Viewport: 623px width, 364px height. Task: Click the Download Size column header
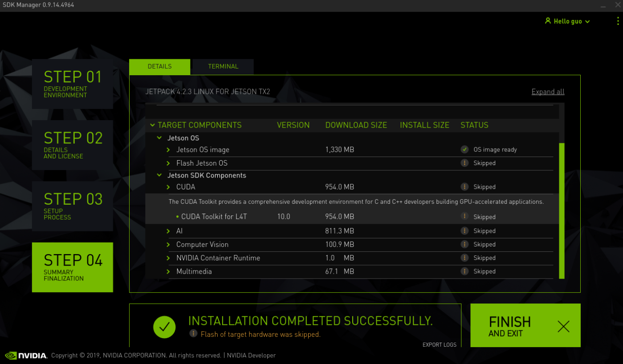356,125
